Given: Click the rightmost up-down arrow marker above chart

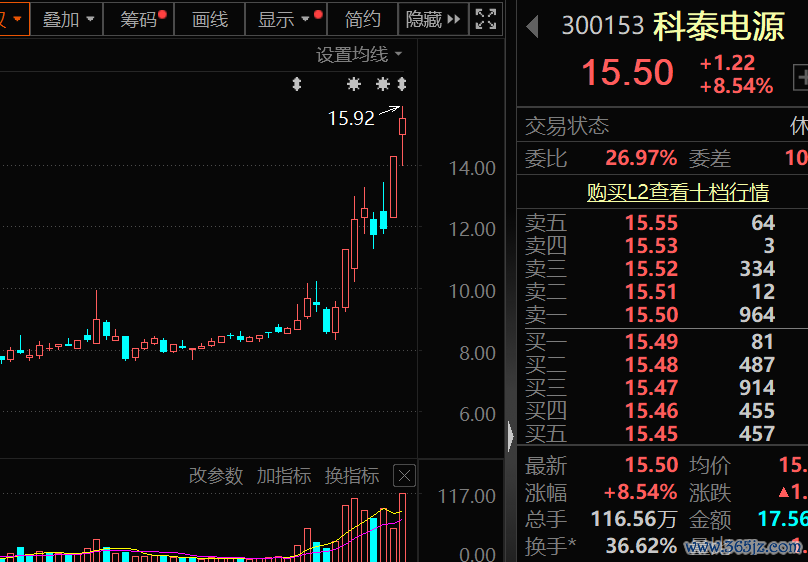Looking at the screenshot, I should (402, 84).
